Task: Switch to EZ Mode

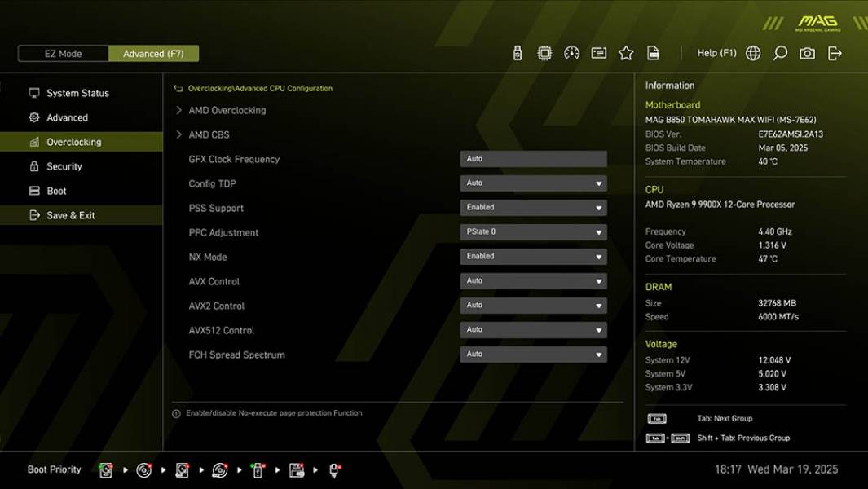Action: pos(63,54)
